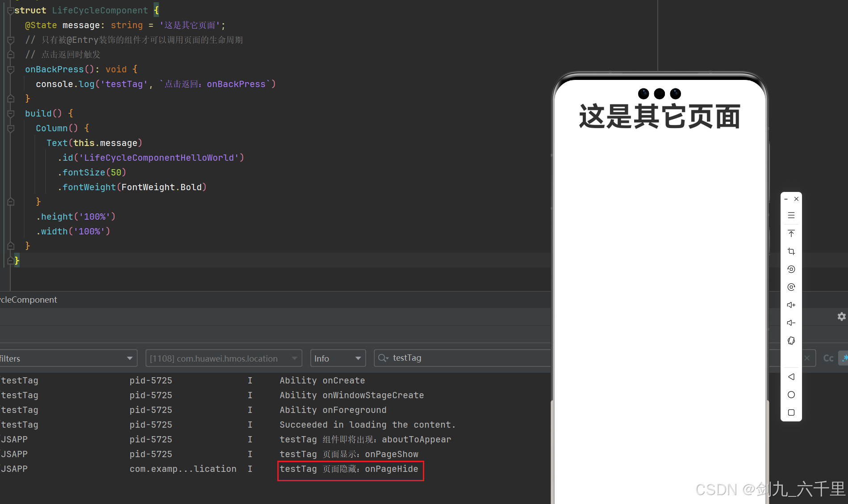Collapse the Column() block fold marker
848x504 pixels.
11,129
